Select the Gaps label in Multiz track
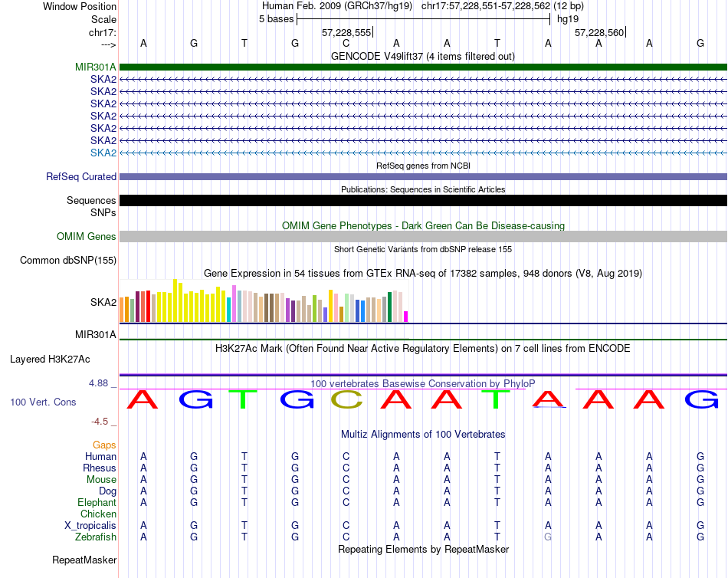Screen dimensions: 728x578 click(x=104, y=445)
